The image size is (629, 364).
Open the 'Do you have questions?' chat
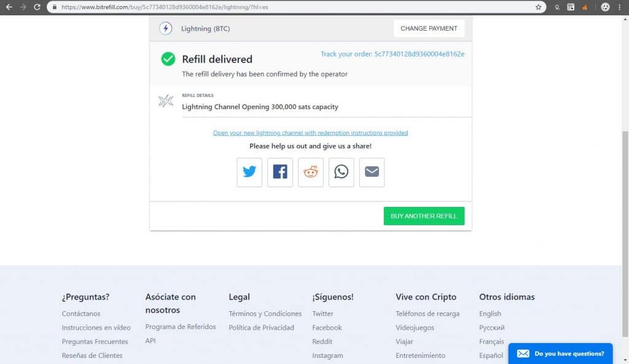pos(560,354)
